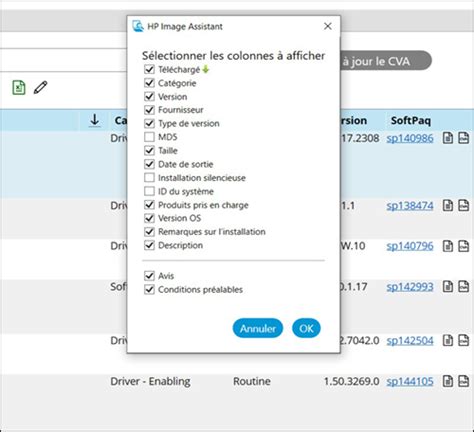
Task: Toggle Produits pris en charge checkbox
Action: point(149,205)
